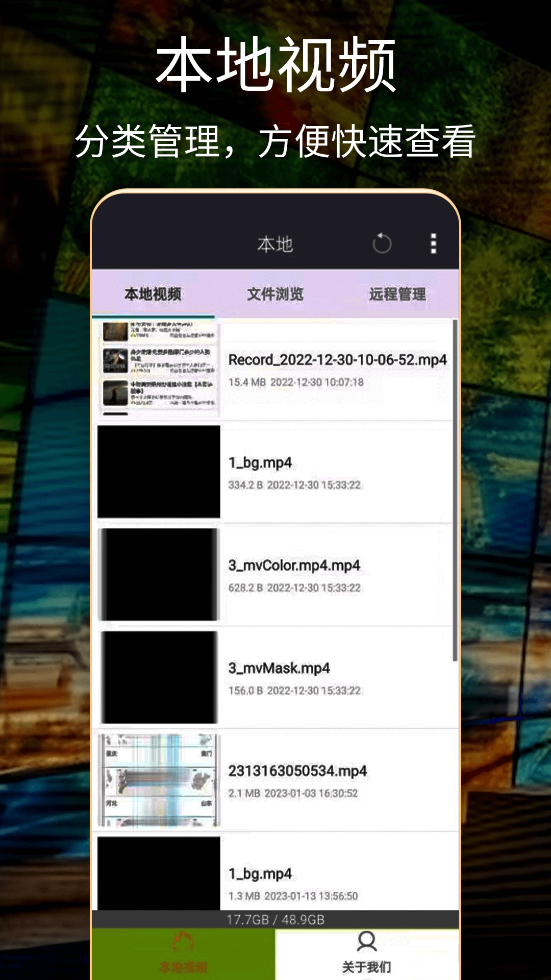Select the Record_2022-12-30-10-06-52.mp4 file name
Viewport: 551px width, 980px height.
[337, 360]
